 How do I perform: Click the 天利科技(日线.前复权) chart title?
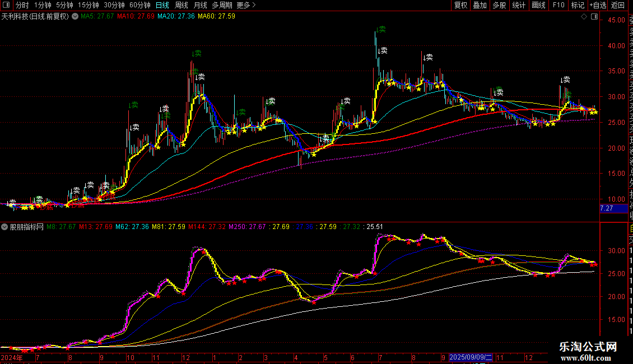(35, 17)
